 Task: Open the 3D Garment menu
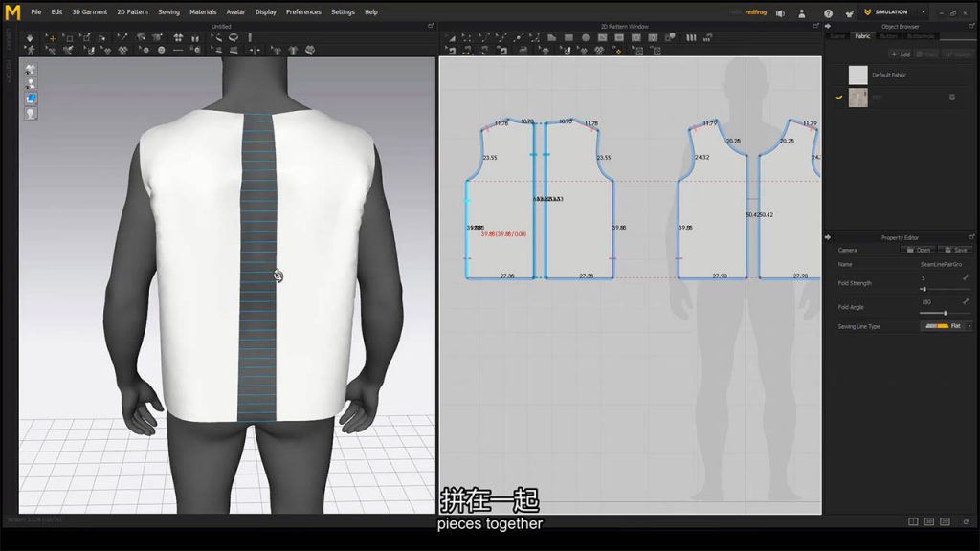coord(89,11)
